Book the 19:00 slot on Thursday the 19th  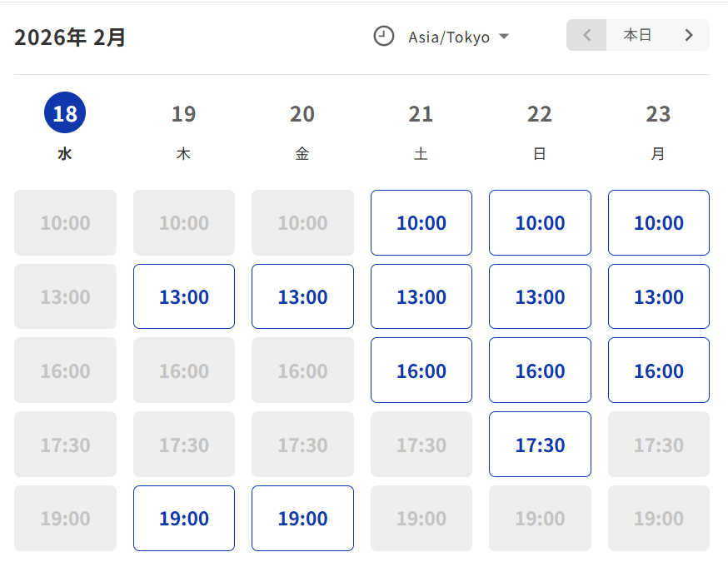coord(184,518)
